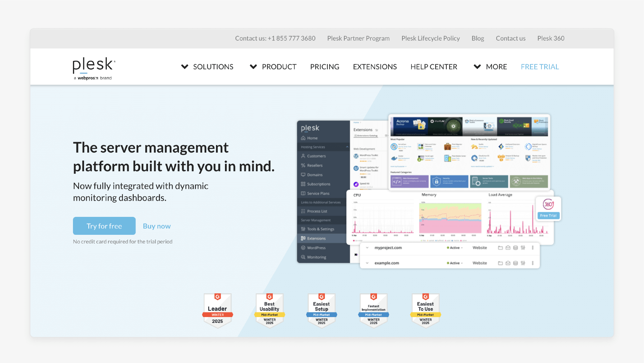Open file manager folder icon for myproject.com
This screenshot has width=644, height=363.
[x=500, y=248]
